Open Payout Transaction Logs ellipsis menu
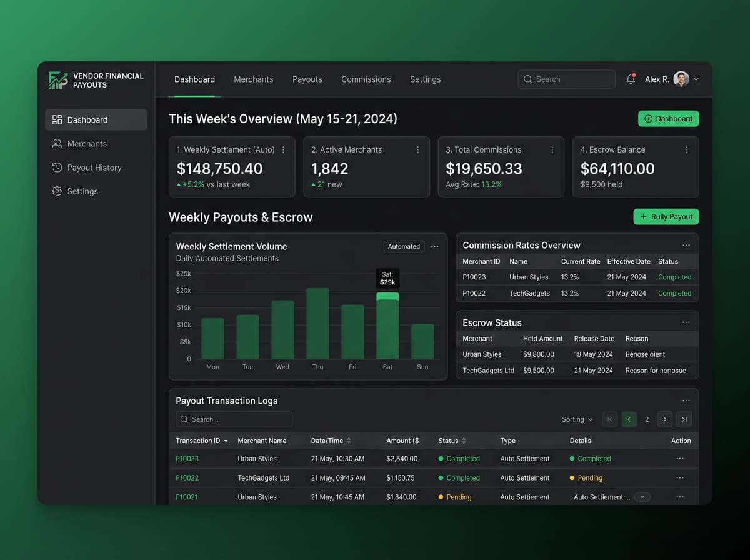 (686, 401)
